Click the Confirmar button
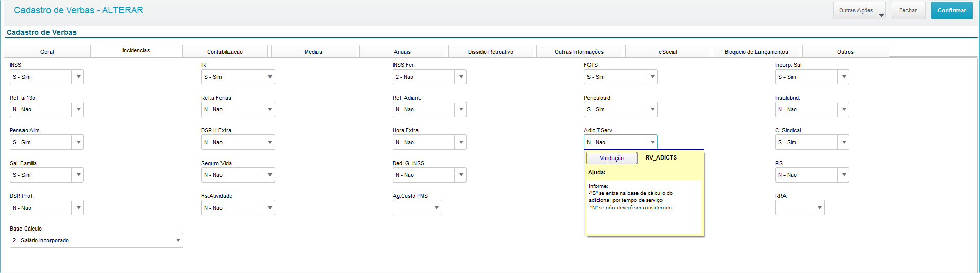The image size is (980, 273). click(952, 10)
